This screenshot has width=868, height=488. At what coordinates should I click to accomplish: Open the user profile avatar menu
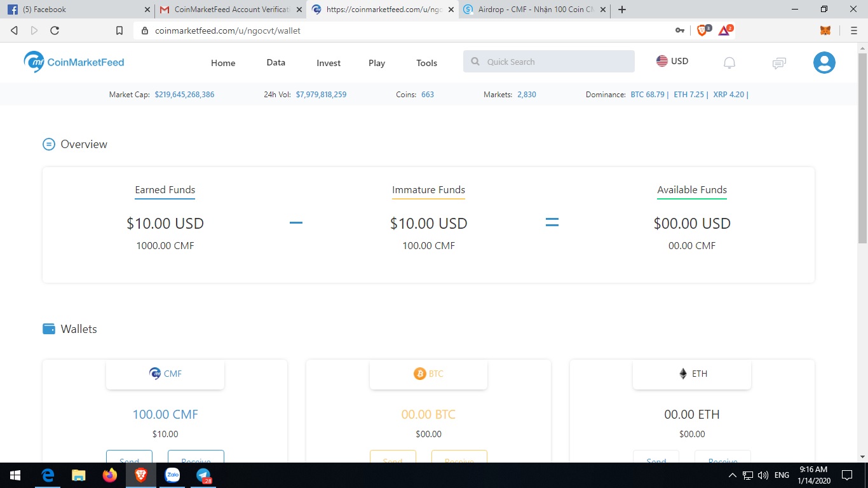pyautogui.click(x=824, y=62)
